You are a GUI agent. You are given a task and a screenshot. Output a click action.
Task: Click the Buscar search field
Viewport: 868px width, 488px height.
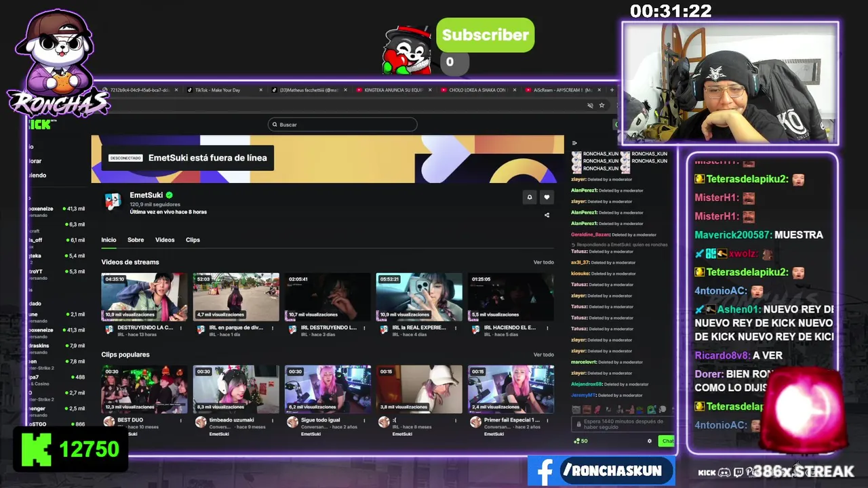tap(342, 125)
